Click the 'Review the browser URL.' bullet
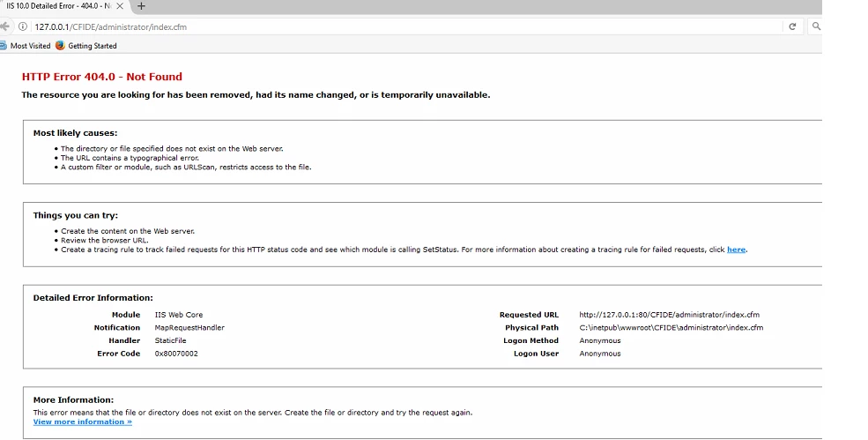868x440 pixels. point(105,240)
